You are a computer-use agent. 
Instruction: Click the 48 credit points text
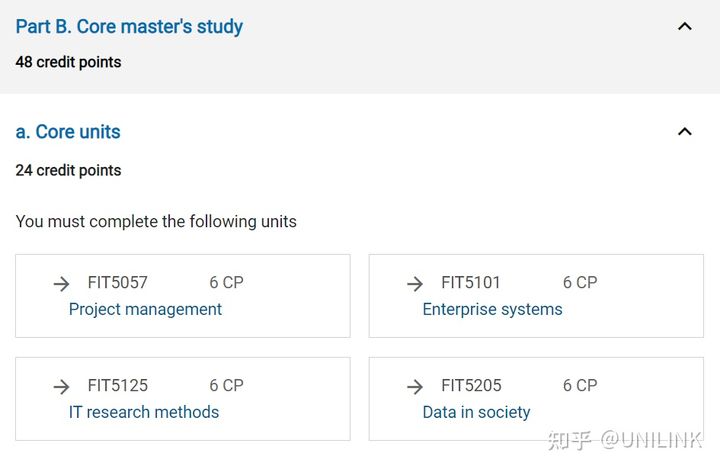[x=68, y=62]
